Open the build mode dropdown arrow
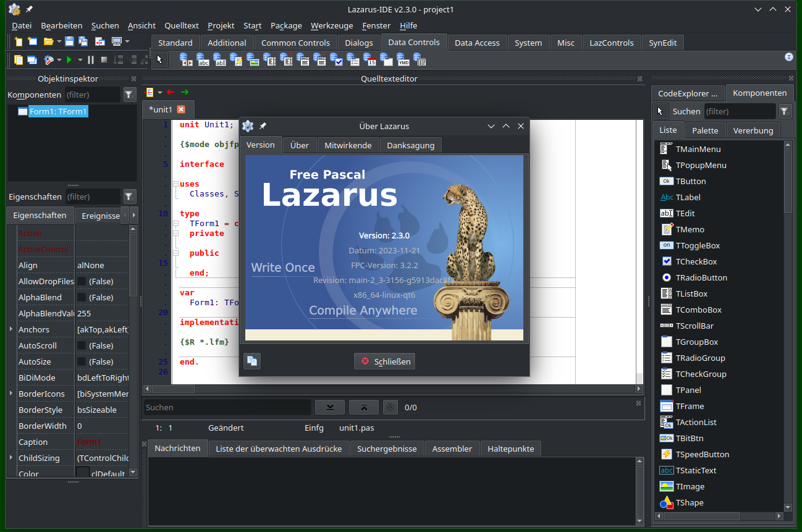 pos(59,60)
